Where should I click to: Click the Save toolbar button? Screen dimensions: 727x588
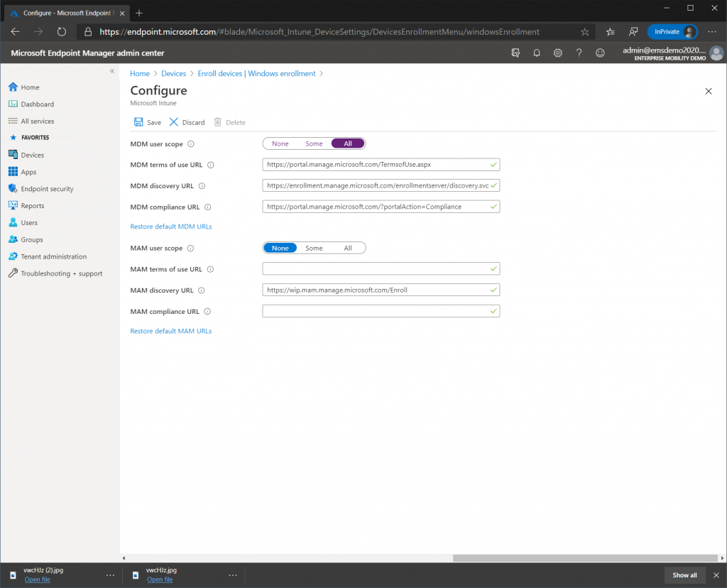148,122
